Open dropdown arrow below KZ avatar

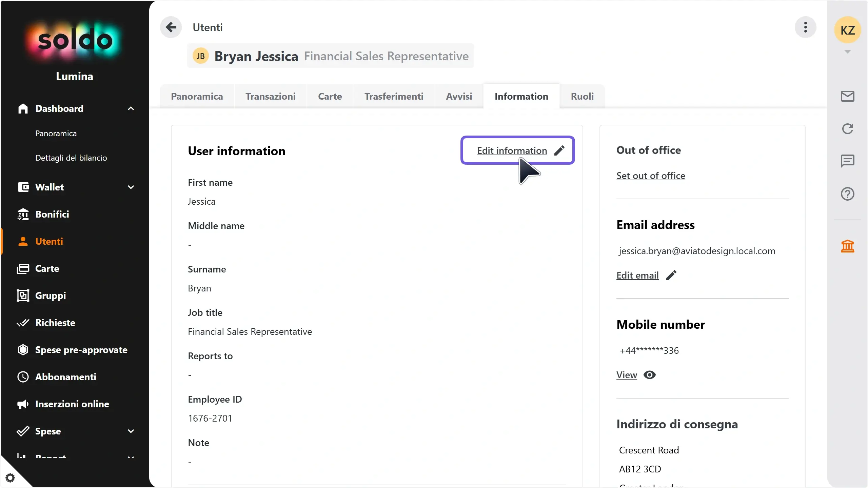tap(847, 52)
